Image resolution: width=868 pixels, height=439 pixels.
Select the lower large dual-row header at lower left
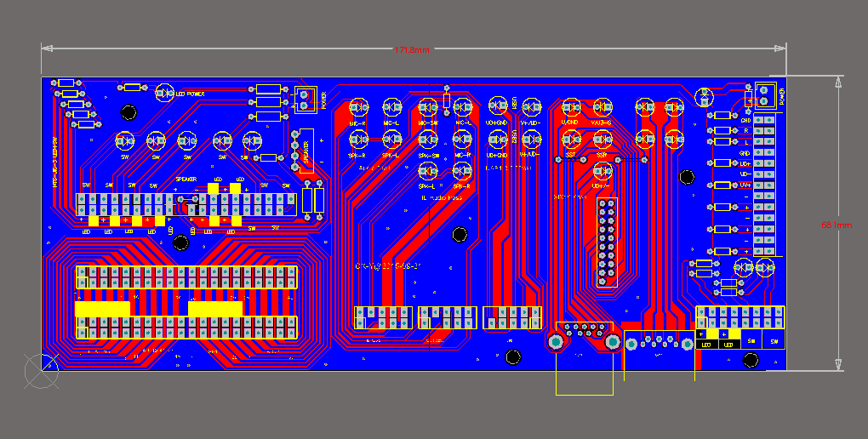click(186, 328)
